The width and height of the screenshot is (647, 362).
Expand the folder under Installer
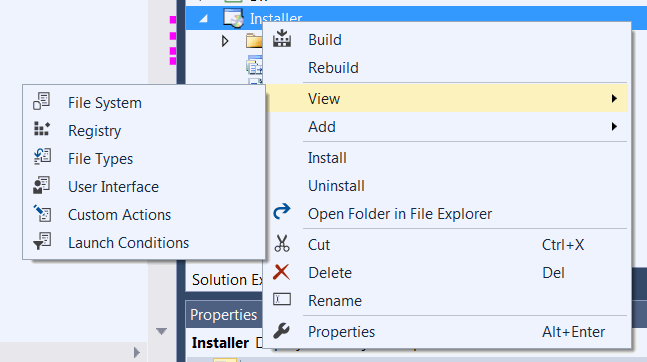225,41
